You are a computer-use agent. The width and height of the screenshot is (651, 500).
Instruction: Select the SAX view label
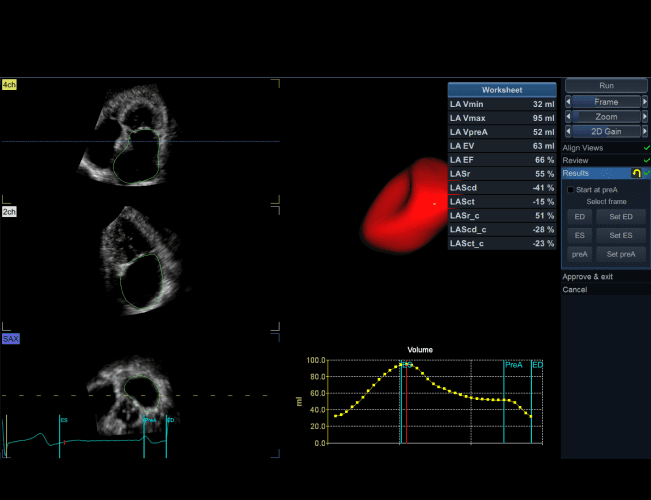pyautogui.click(x=10, y=339)
